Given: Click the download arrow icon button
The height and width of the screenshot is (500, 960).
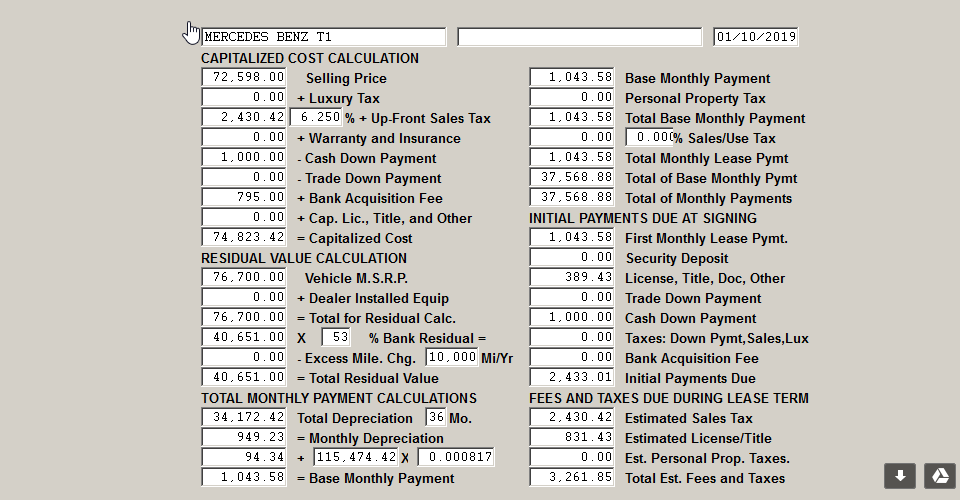Looking at the screenshot, I should pyautogui.click(x=900, y=476).
